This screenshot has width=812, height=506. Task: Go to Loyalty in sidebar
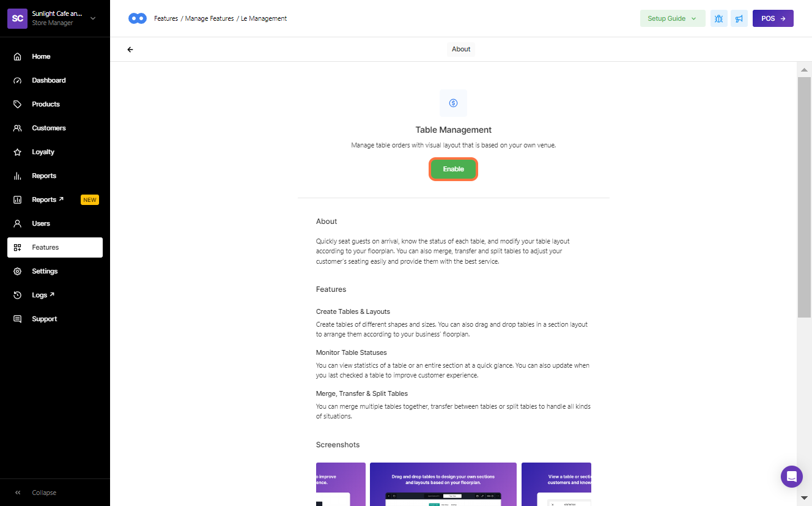click(43, 152)
